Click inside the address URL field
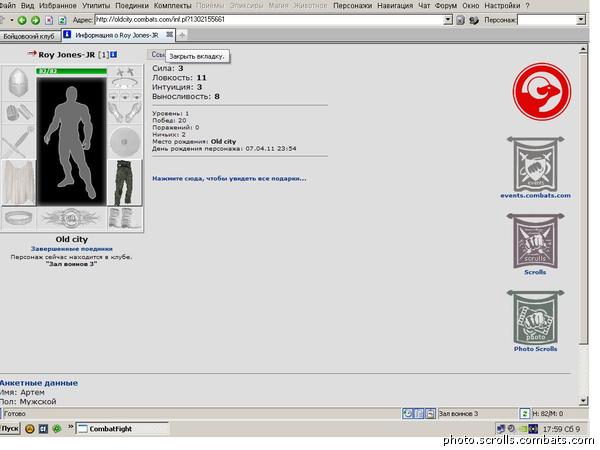This screenshot has height=450, width=600. tap(269, 20)
